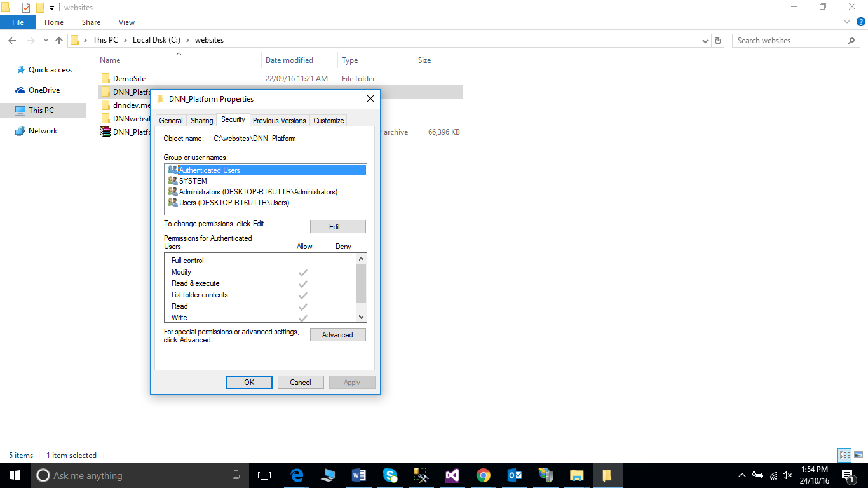Open Advanced security settings
Screen dimensions: 868x488
pos(337,335)
